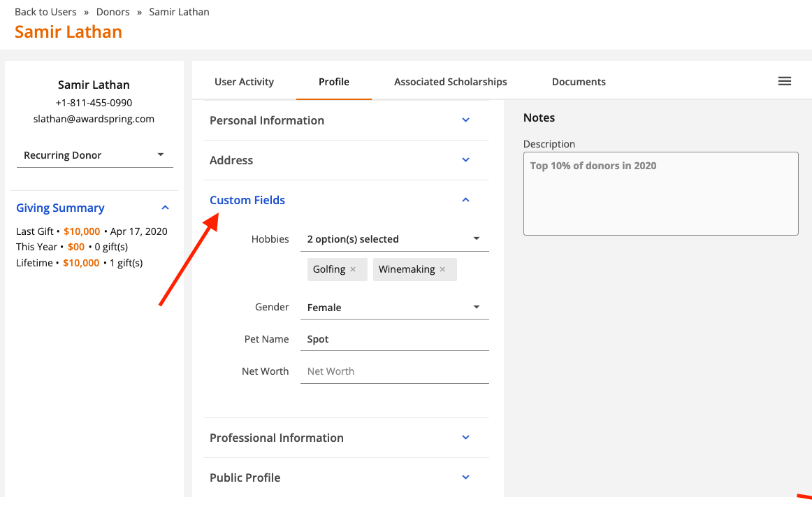Click the Net Worth input field
The height and width of the screenshot is (509, 812).
(x=395, y=371)
